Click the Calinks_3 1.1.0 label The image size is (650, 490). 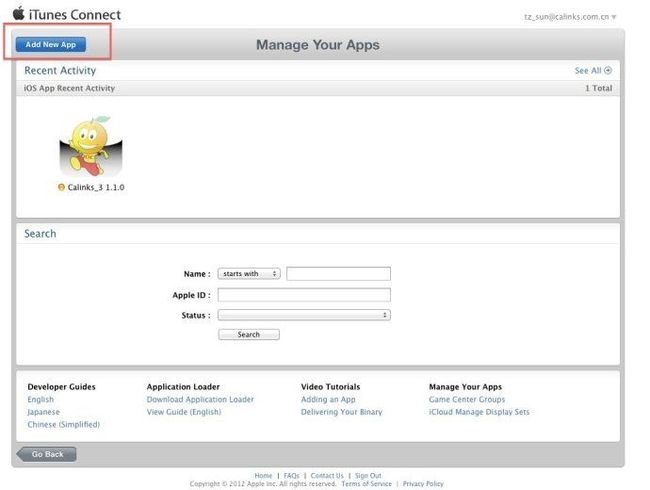96,187
